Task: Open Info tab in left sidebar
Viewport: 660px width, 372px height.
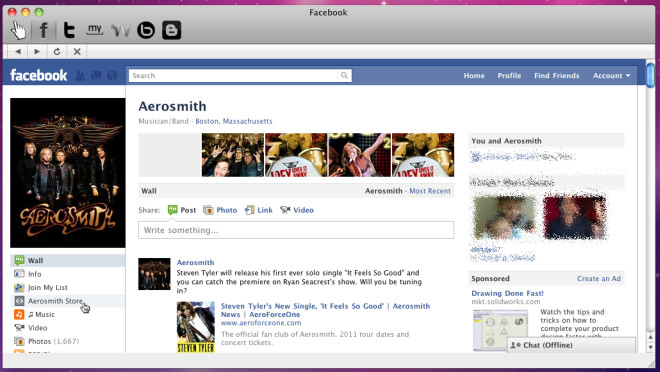Action: (x=68, y=274)
